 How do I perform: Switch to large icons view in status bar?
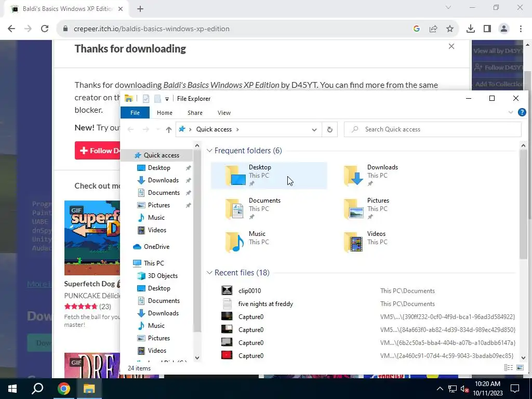[x=520, y=368]
